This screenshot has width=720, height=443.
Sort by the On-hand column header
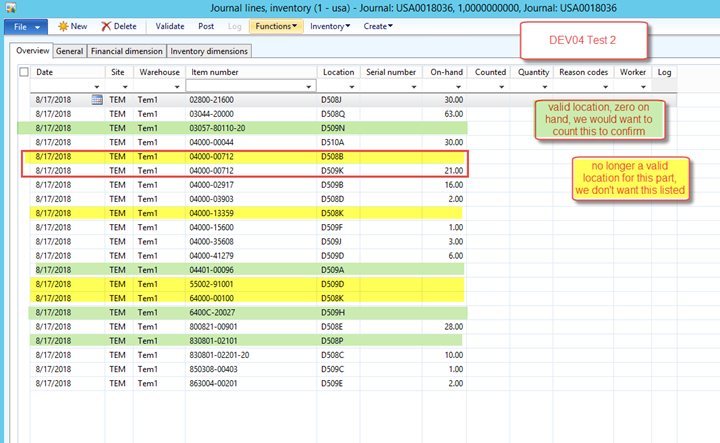446,72
